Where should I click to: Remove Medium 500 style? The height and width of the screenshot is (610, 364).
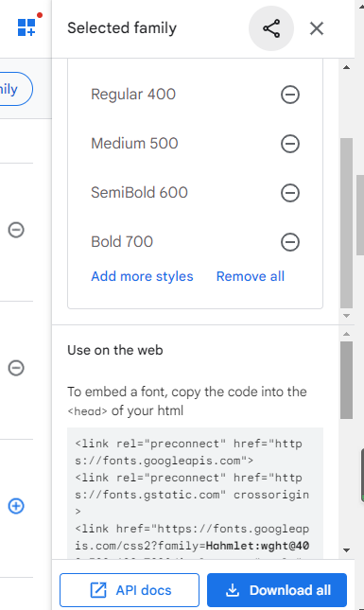pos(290,144)
